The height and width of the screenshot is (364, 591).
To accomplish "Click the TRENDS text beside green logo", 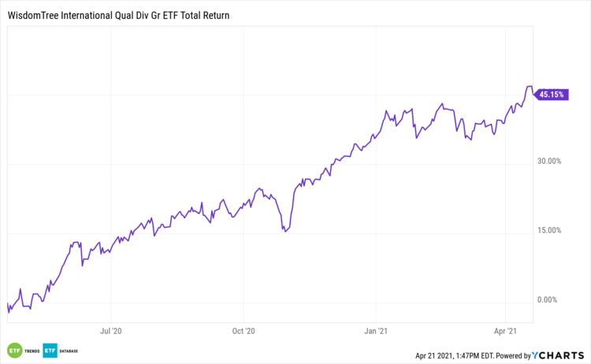I will click(32, 351).
